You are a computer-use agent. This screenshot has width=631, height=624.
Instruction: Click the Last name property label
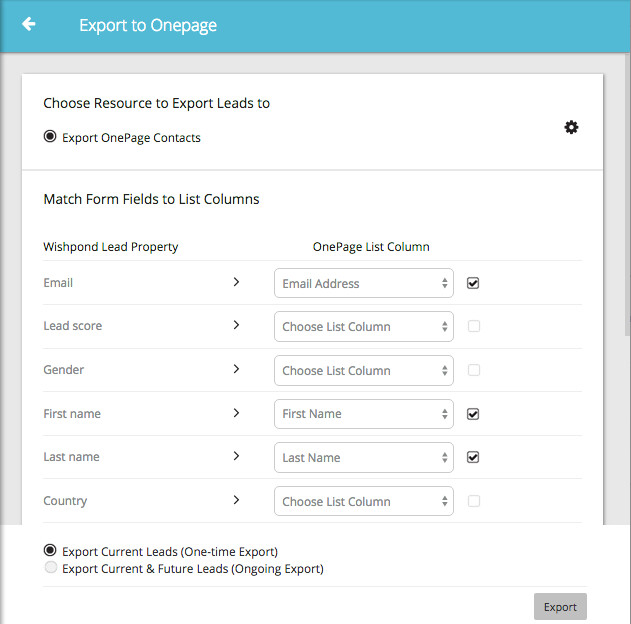[x=71, y=457]
